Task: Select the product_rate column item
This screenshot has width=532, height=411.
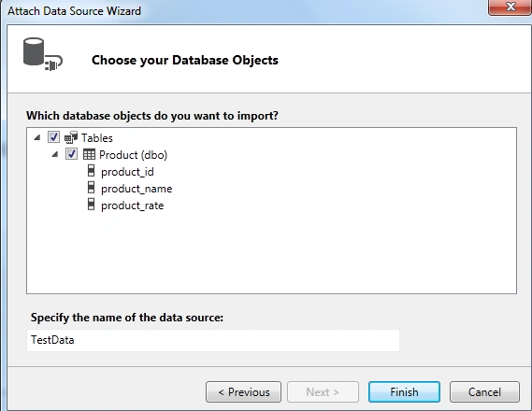Action: (133, 205)
